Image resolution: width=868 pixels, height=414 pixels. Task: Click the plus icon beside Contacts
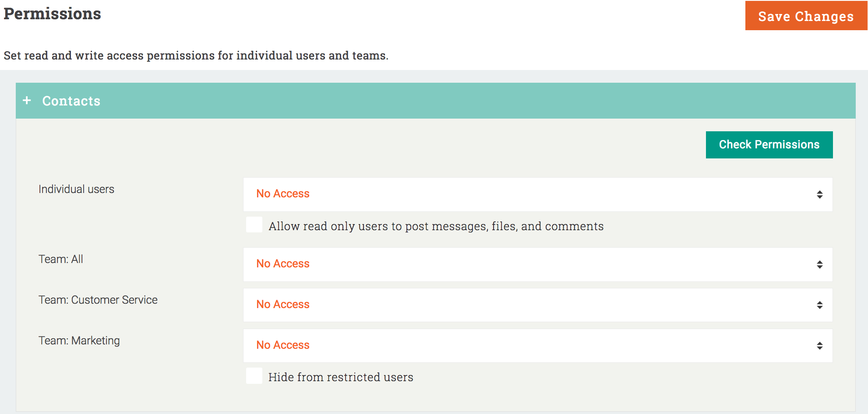pyautogui.click(x=27, y=101)
